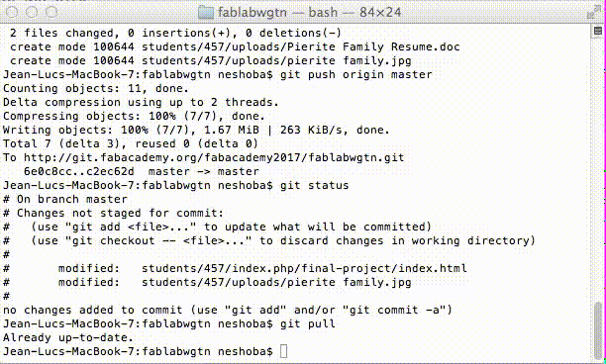Click the 'git pull' command text

pyautogui.click(x=308, y=323)
